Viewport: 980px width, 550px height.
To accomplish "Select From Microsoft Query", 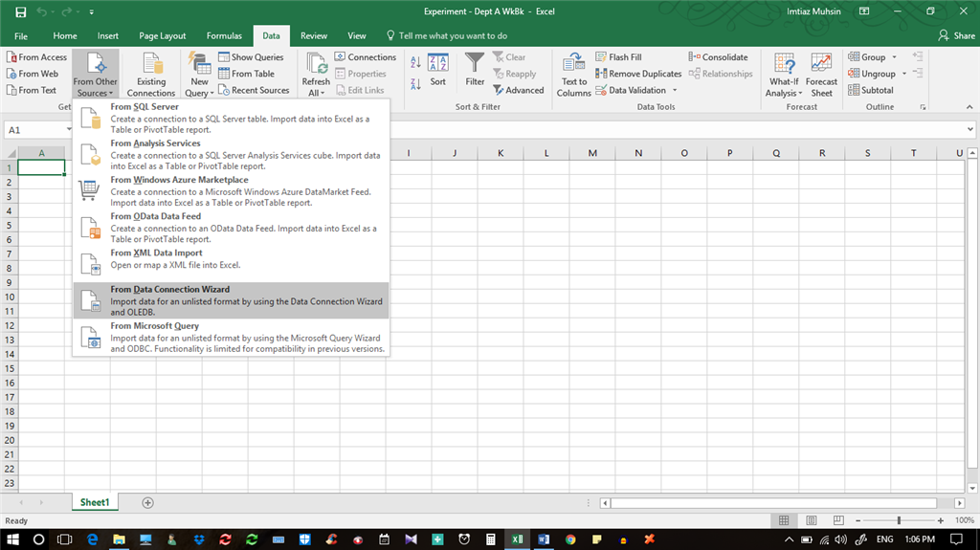I will click(x=232, y=337).
